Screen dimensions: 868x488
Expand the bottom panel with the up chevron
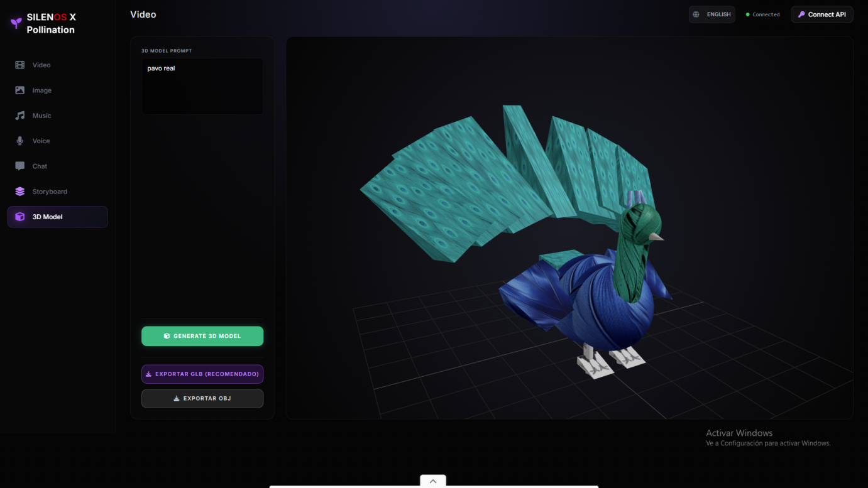[x=432, y=480]
